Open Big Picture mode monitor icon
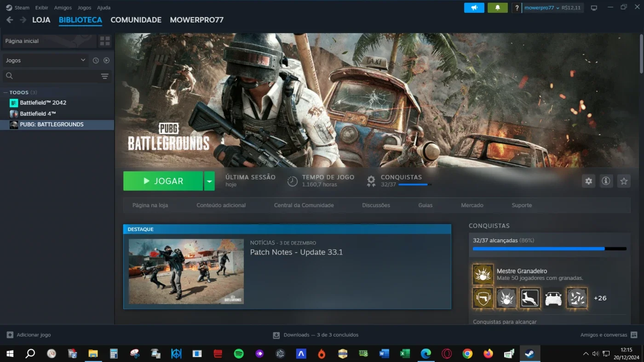644x362 pixels. [x=594, y=8]
